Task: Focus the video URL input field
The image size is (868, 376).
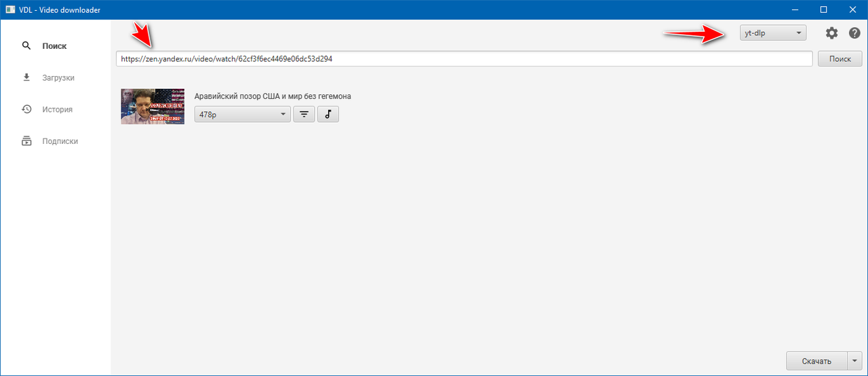Action: point(464,59)
